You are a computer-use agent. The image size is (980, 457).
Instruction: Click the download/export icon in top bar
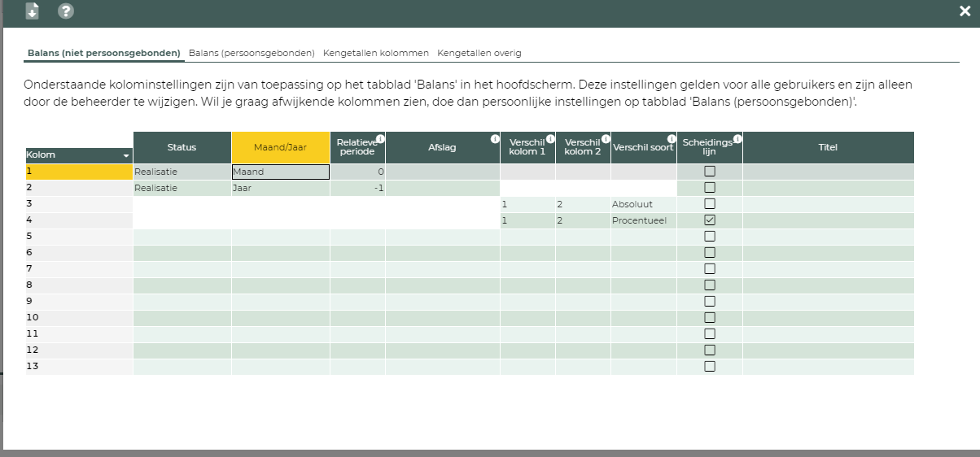pyautogui.click(x=33, y=11)
